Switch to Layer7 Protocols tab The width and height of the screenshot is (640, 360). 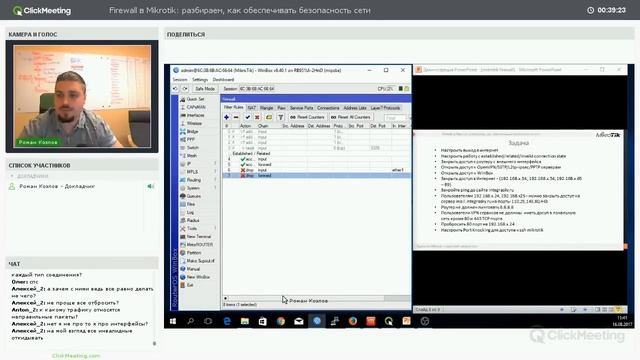click(x=385, y=108)
